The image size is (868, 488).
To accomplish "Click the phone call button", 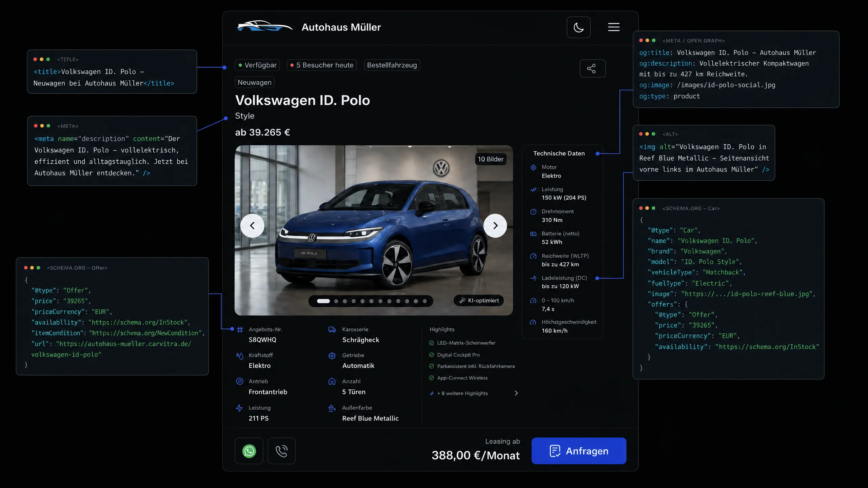I will (x=281, y=451).
